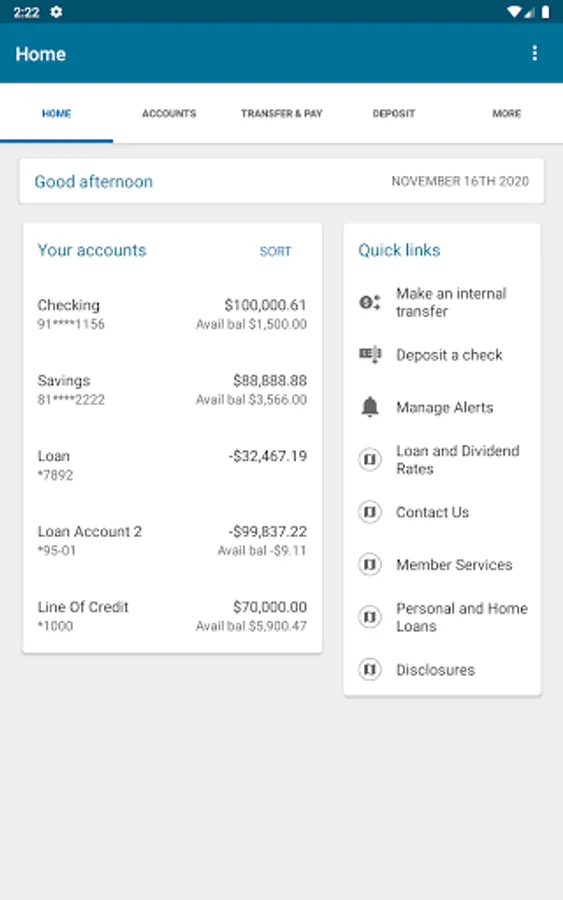This screenshot has width=563, height=900.
Task: Open the More tab
Action: (x=506, y=114)
